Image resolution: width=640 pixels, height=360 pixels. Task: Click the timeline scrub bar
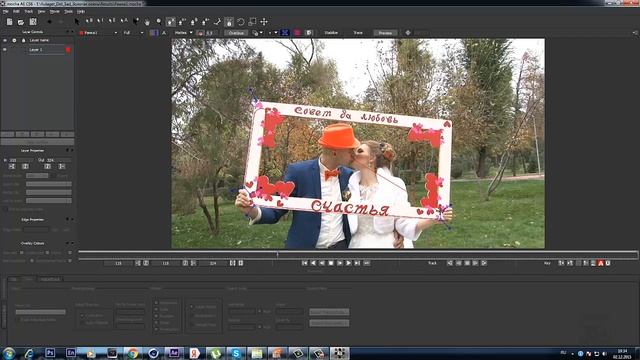358,255
